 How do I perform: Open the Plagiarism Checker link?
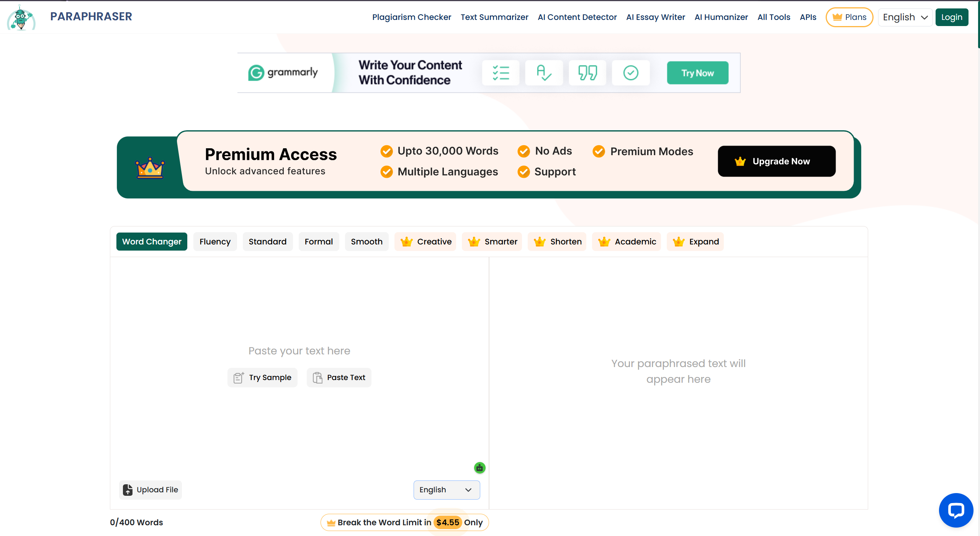pos(412,17)
